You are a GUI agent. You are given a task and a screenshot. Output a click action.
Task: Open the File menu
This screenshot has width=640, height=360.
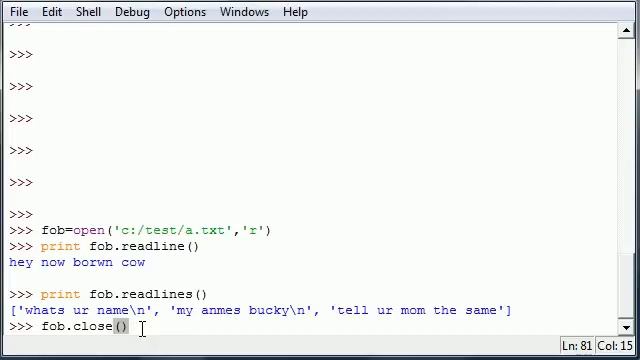pyautogui.click(x=19, y=12)
